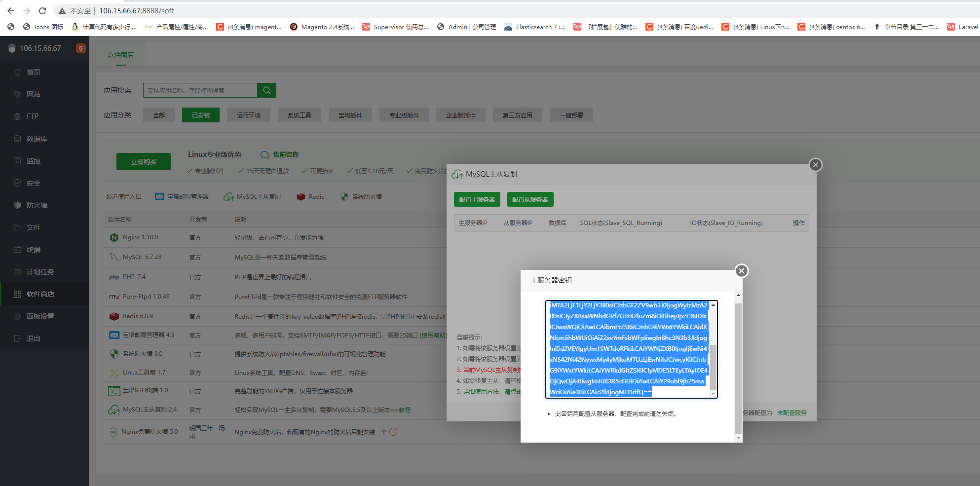
Task: Select the 已安装 category filter
Action: (x=201, y=115)
